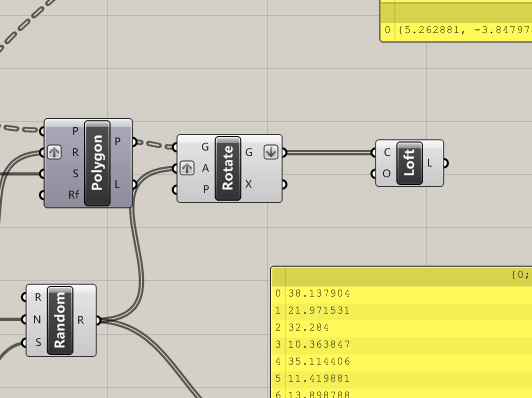Image resolution: width=532 pixels, height=398 pixels.
Task: Select the Polygon component name bar
Action: [97, 163]
